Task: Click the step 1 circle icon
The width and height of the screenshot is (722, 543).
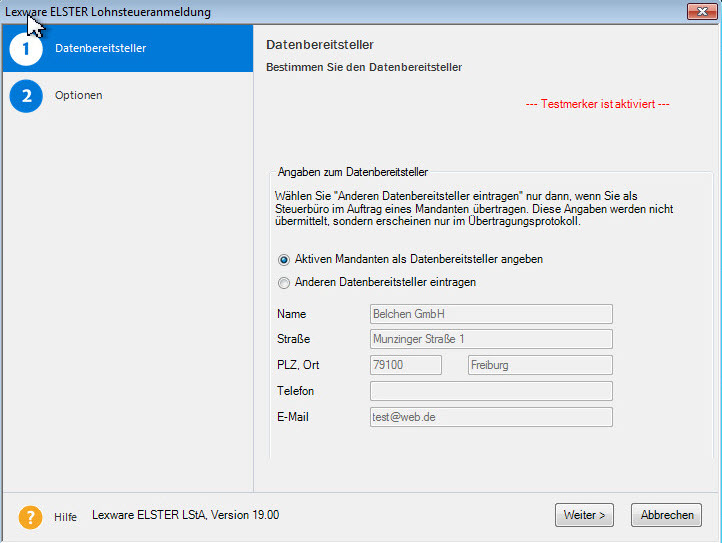Action: pyautogui.click(x=26, y=48)
